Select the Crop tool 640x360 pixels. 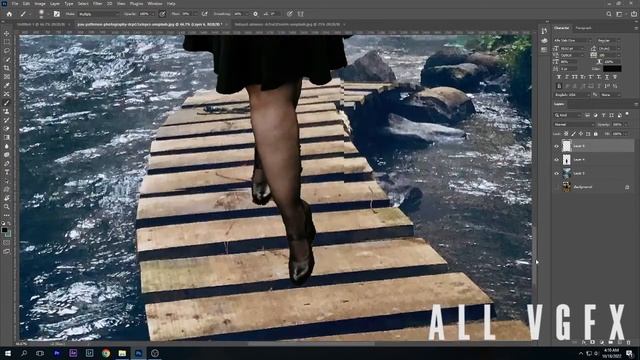[x=7, y=68]
